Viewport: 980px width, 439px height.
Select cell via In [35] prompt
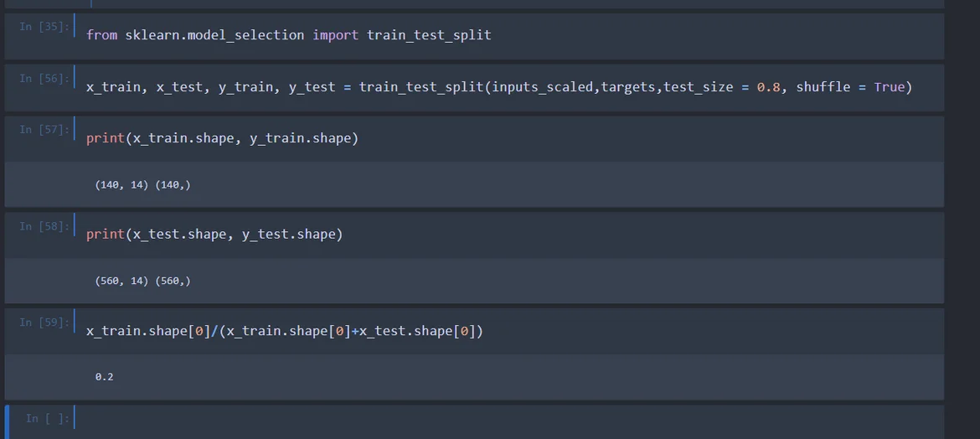click(44, 27)
